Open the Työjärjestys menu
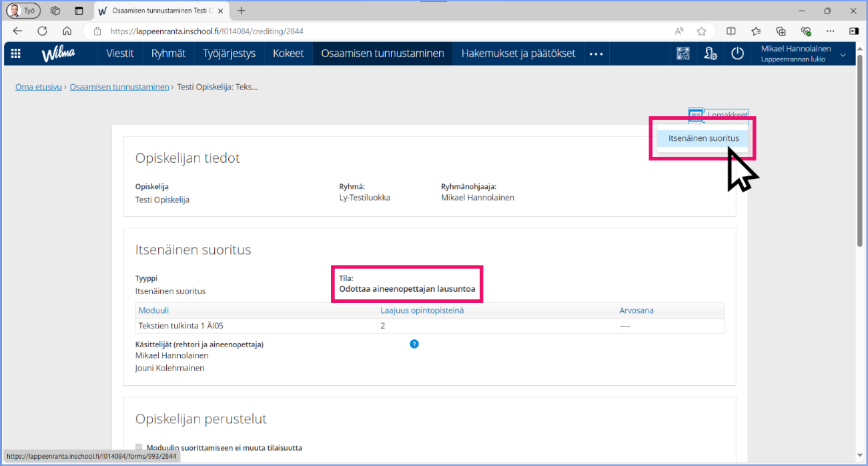Image resolution: width=868 pixels, height=466 pixels. tap(230, 53)
